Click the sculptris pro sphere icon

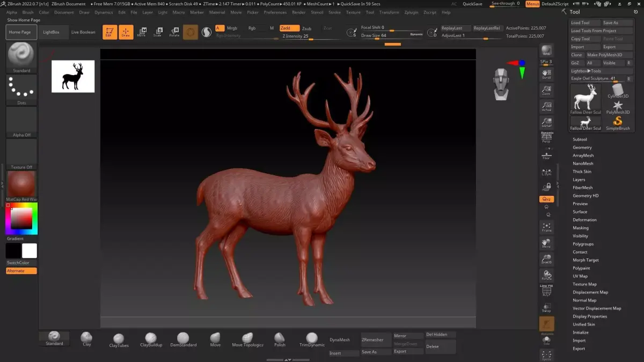click(x=207, y=32)
